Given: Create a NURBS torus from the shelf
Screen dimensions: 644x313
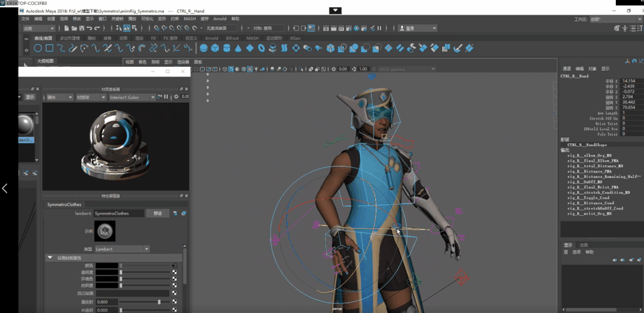Looking at the screenshot, I should coord(261,48).
